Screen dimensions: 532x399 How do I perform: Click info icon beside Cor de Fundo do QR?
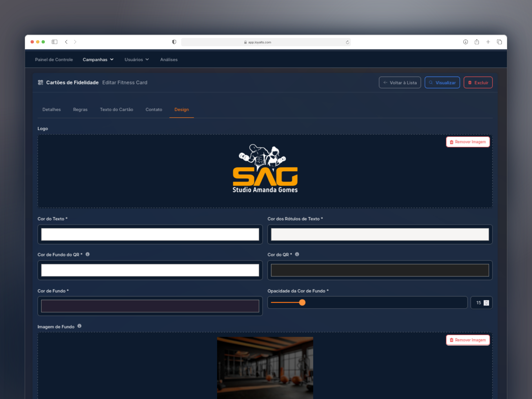(x=88, y=254)
